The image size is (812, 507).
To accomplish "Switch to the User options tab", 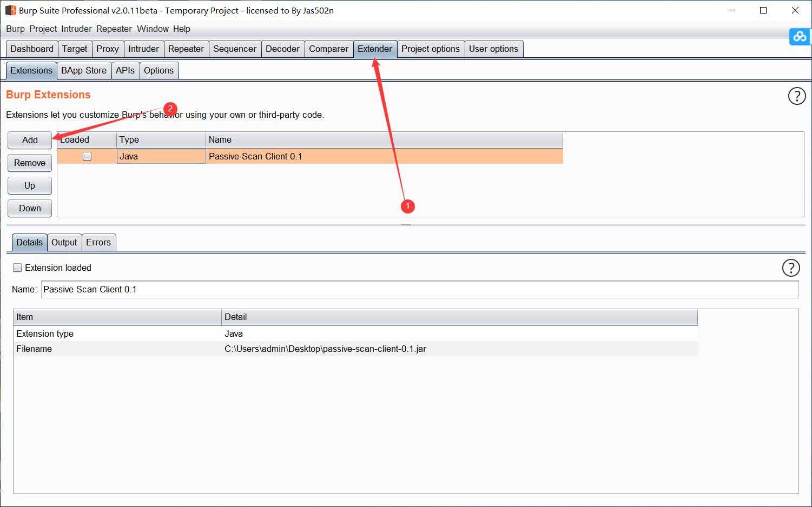I will coord(493,49).
